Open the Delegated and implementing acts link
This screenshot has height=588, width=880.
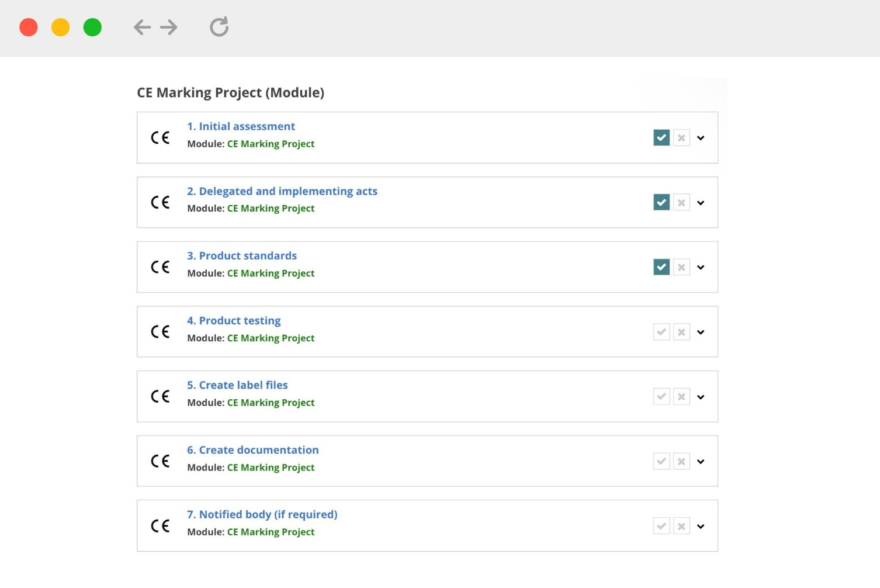[282, 191]
